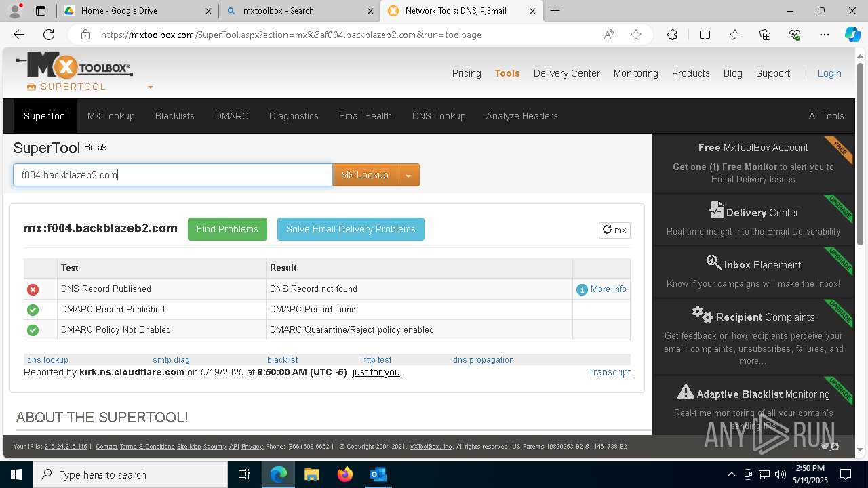Image resolution: width=868 pixels, height=488 pixels.
Task: Click the info icon beside More Info
Action: [582, 289]
